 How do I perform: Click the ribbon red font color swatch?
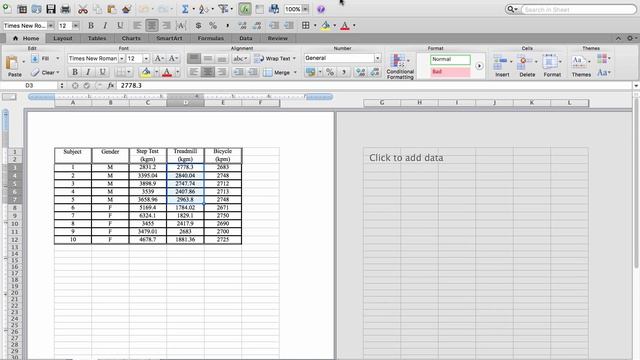click(x=167, y=72)
